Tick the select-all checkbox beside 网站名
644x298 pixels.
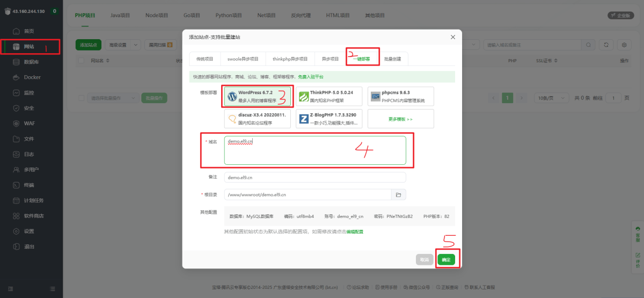82,61
